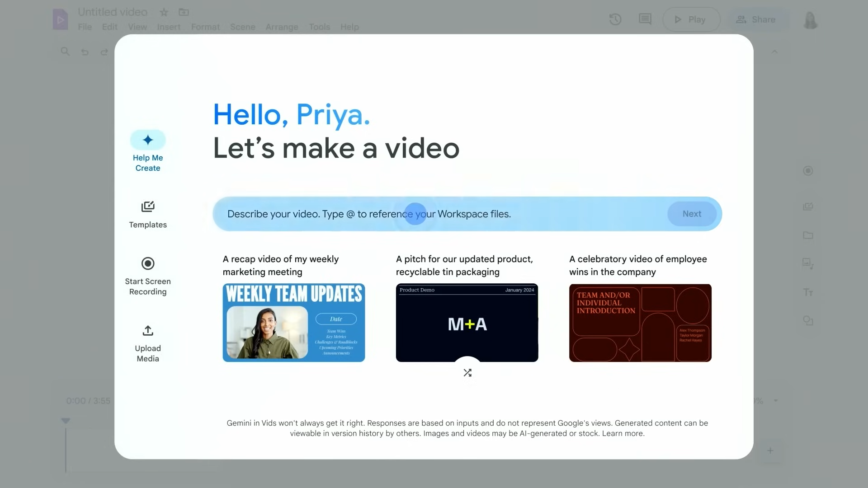Click the Play button in toolbar

690,19
